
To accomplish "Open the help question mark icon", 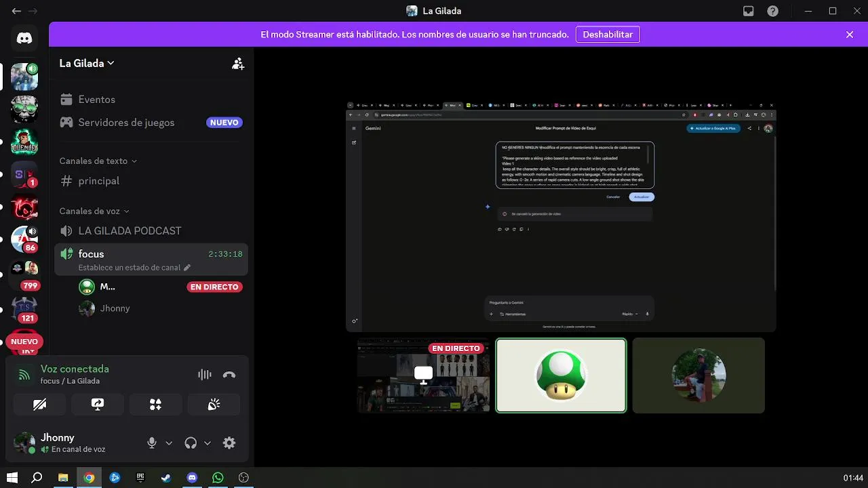I will pos(772,11).
